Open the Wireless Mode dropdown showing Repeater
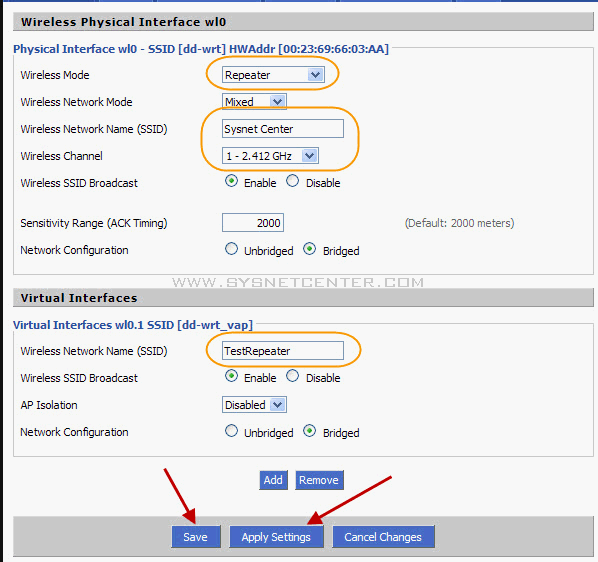Viewport: 598px width, 562px height. (x=273, y=75)
